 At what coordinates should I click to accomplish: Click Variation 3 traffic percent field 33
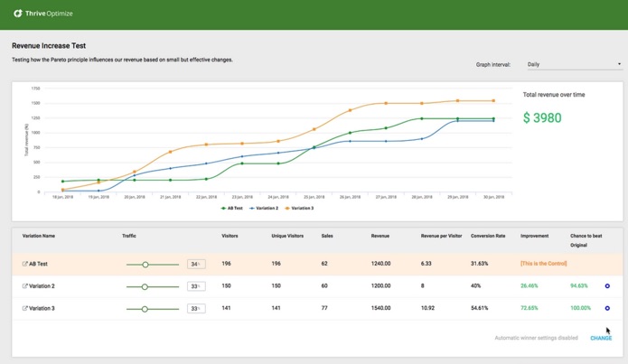tap(196, 309)
